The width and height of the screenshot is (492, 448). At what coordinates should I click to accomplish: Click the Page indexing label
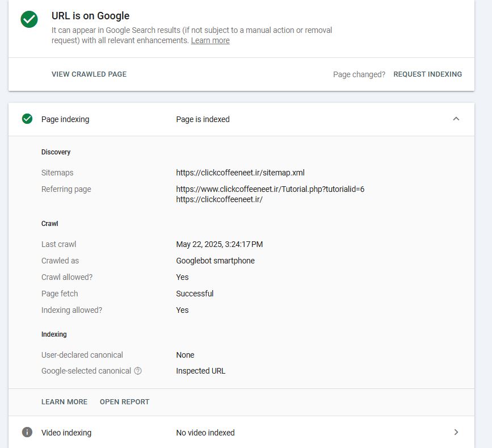(65, 119)
